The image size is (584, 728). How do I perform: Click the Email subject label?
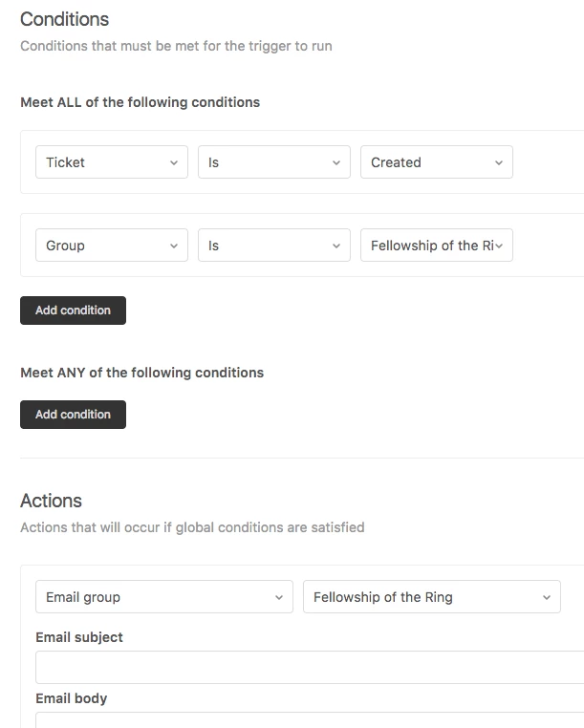click(79, 637)
